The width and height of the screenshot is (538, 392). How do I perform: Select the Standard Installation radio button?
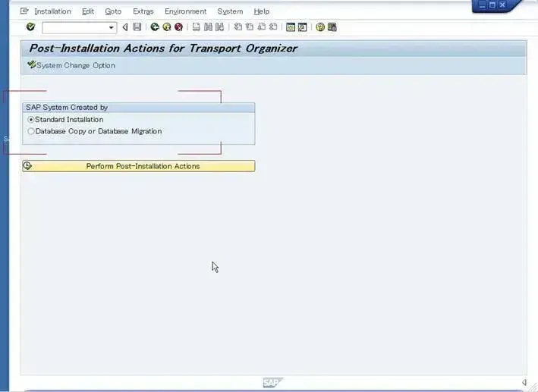point(31,120)
